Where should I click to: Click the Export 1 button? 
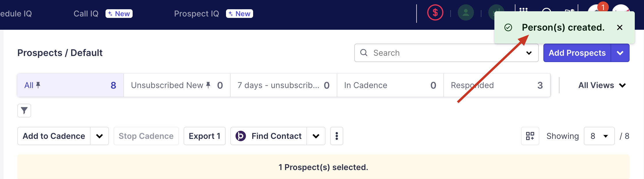click(x=204, y=136)
